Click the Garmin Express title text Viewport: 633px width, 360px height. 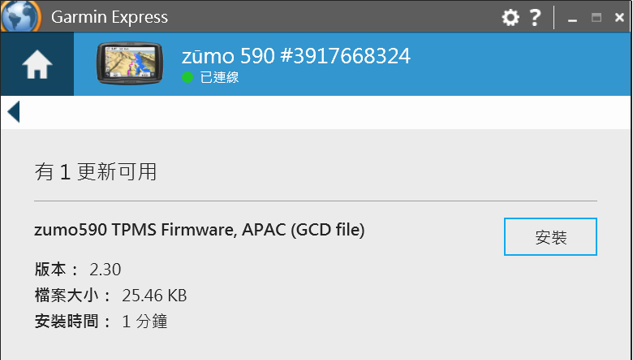tap(109, 17)
